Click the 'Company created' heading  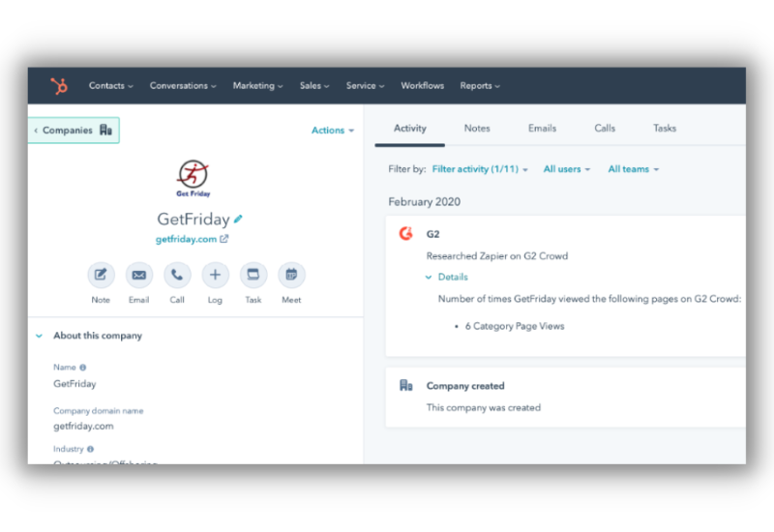click(x=465, y=386)
